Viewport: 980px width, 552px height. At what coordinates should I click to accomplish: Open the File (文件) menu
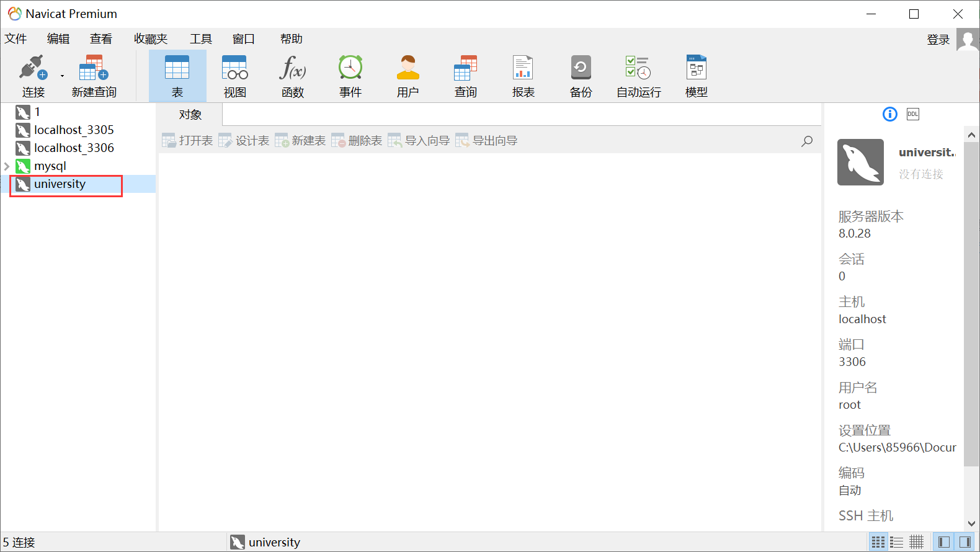click(x=16, y=39)
